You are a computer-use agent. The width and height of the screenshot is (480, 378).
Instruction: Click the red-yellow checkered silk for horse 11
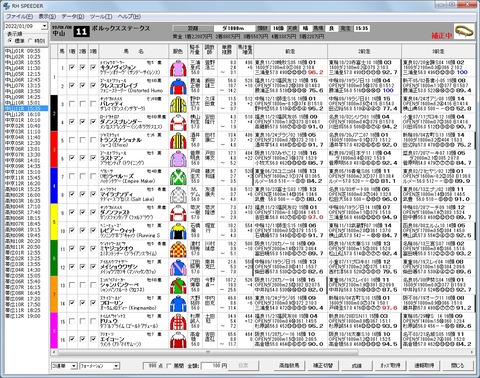point(178,249)
